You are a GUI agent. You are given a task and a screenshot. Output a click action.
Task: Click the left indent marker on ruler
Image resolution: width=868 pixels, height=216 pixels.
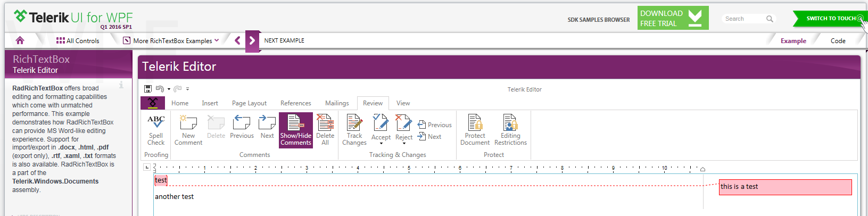click(155, 168)
